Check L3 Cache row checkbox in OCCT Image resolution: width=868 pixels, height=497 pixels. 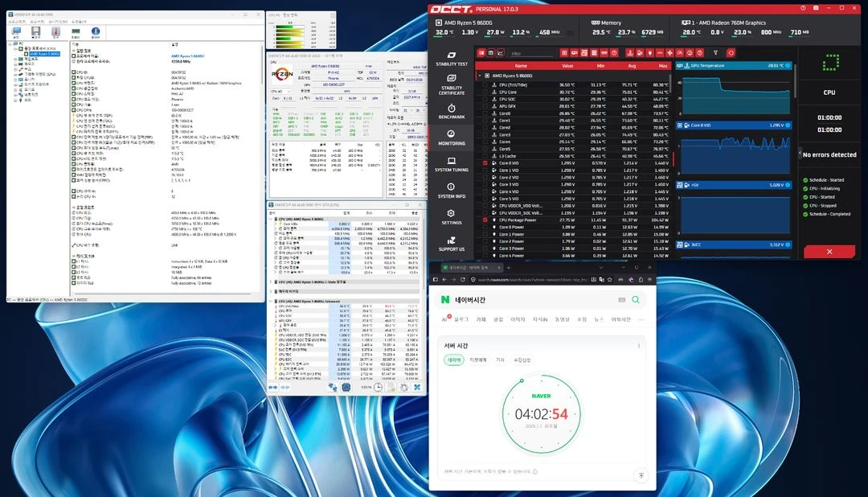pyautogui.click(x=485, y=156)
